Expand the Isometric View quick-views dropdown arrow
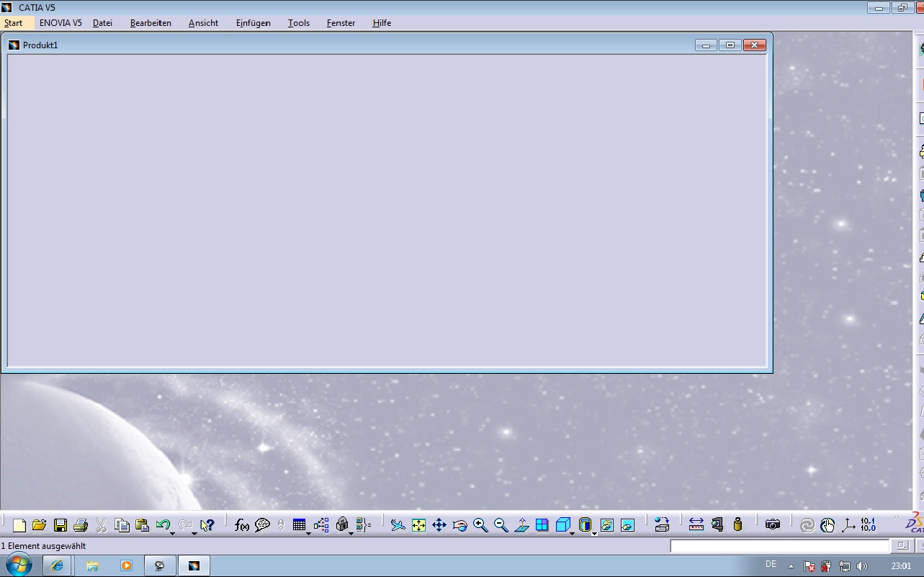This screenshot has width=924, height=577. 573,533
